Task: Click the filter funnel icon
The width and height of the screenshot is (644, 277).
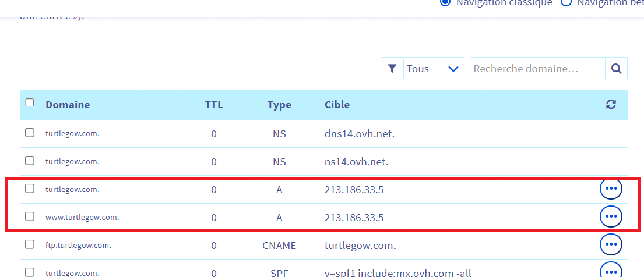Action: (392, 69)
